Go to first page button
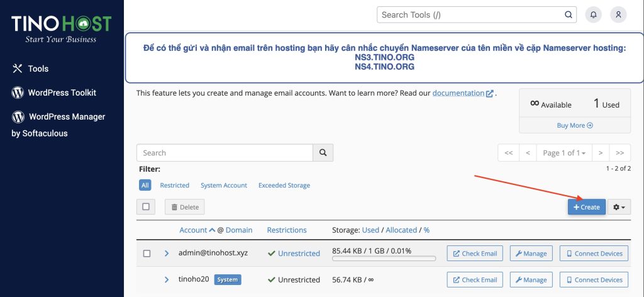The height and width of the screenshot is (297, 644). [x=508, y=153]
